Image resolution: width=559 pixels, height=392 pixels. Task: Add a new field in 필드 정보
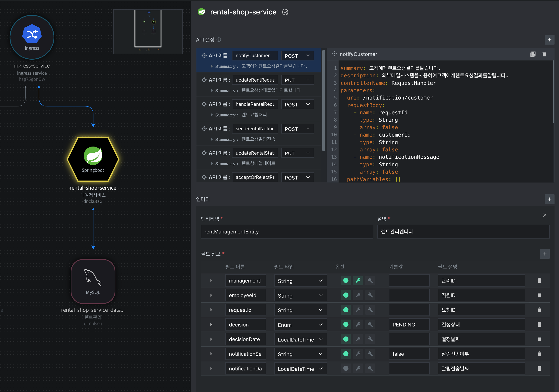click(x=545, y=254)
